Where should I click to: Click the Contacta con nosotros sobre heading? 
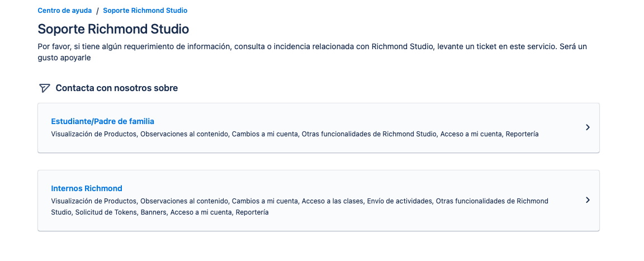click(117, 88)
